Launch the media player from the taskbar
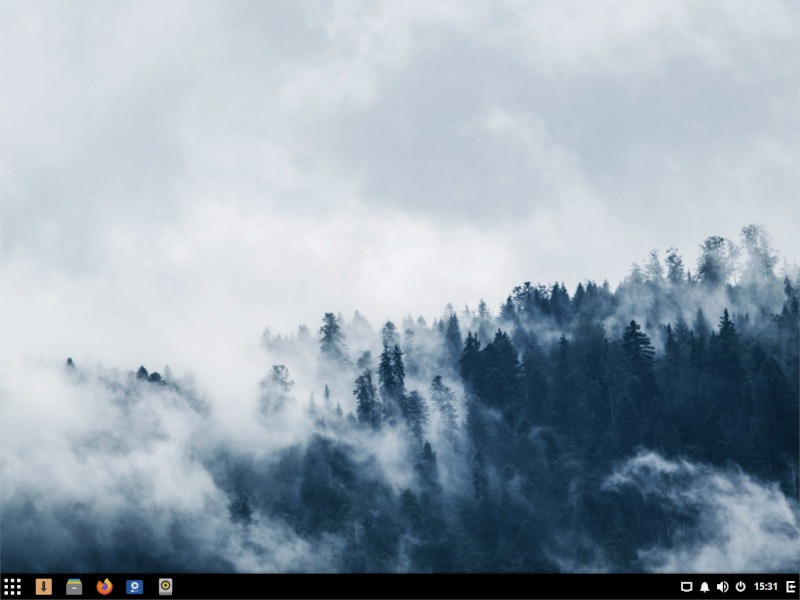 click(x=134, y=587)
